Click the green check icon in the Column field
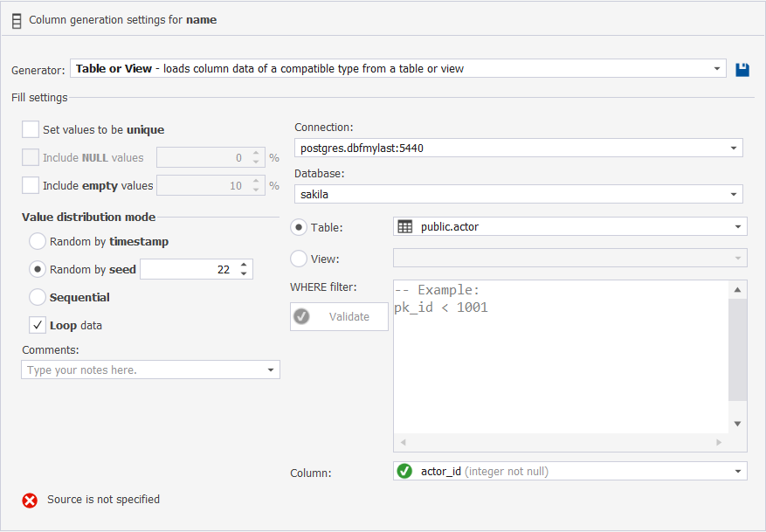Screen dimensions: 766x532 coord(404,471)
